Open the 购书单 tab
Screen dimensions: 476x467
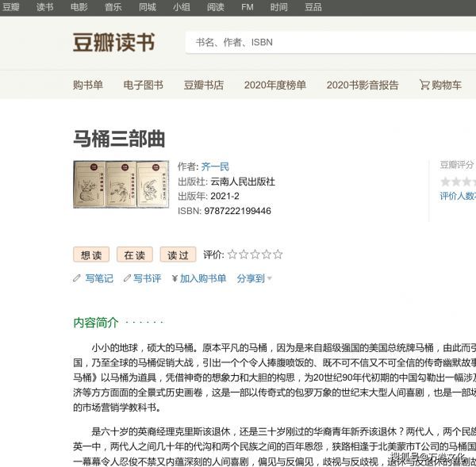(88, 85)
